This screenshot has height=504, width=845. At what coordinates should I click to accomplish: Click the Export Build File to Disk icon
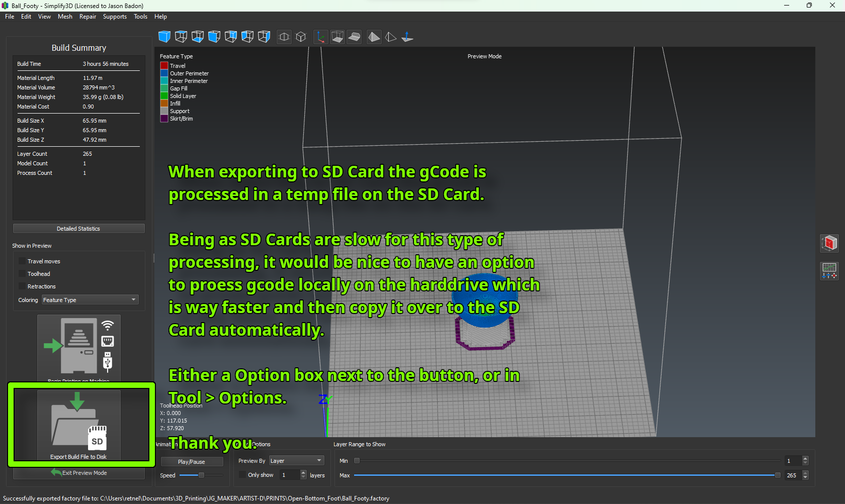(79, 425)
